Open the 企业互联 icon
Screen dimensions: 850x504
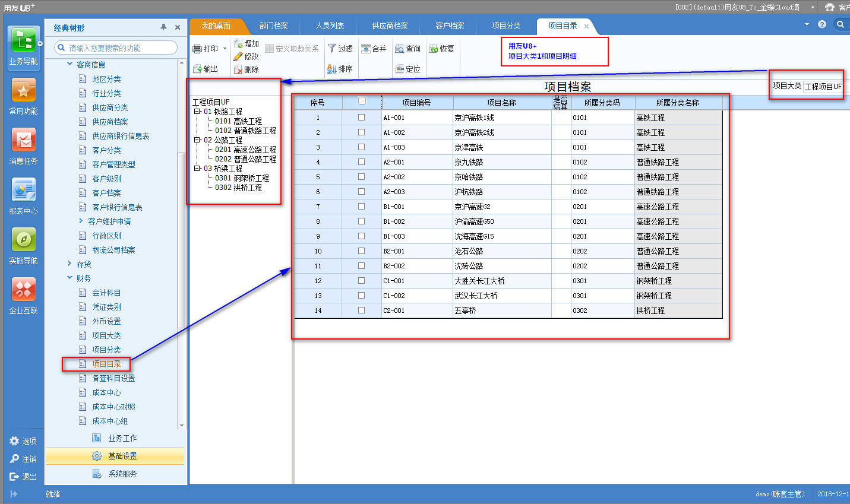click(x=24, y=290)
